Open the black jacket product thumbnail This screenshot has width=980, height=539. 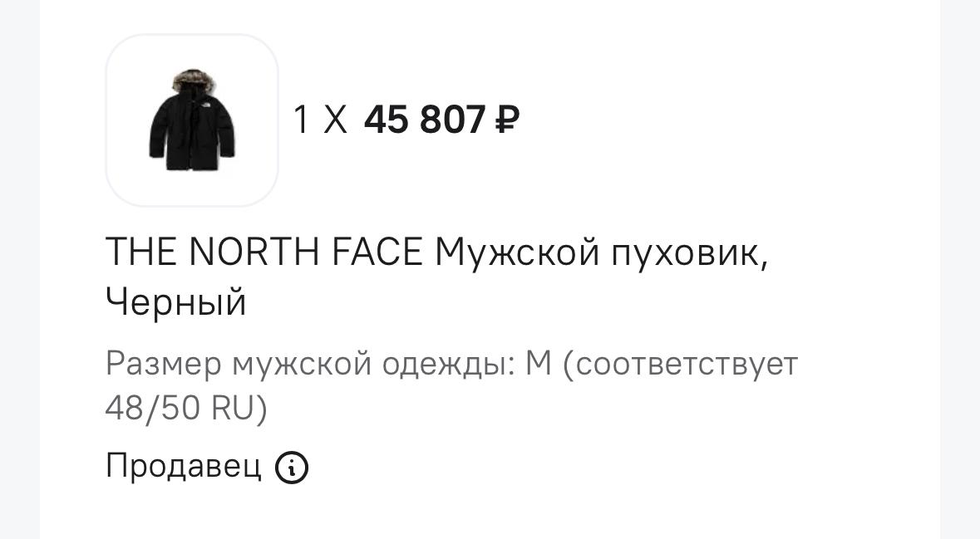click(x=192, y=120)
